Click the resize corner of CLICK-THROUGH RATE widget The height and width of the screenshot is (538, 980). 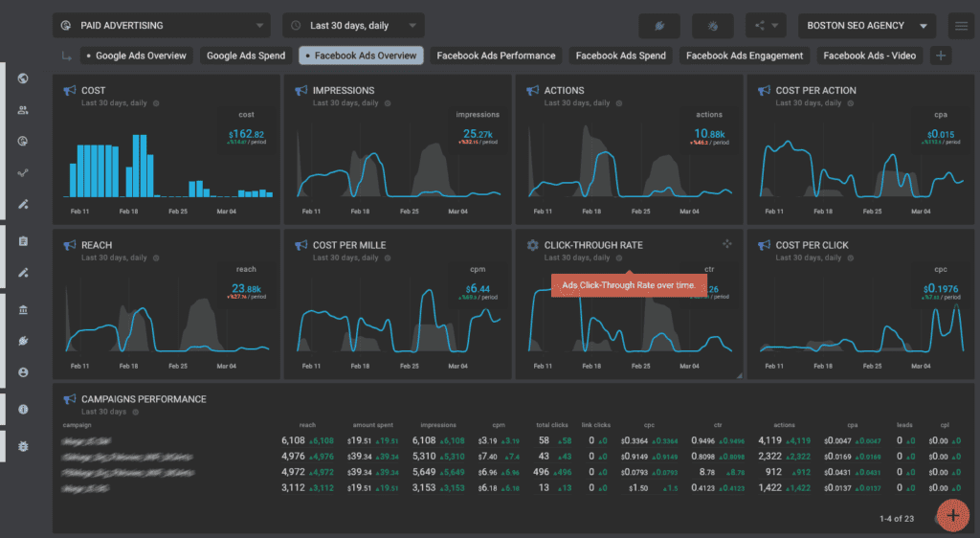coord(740,375)
